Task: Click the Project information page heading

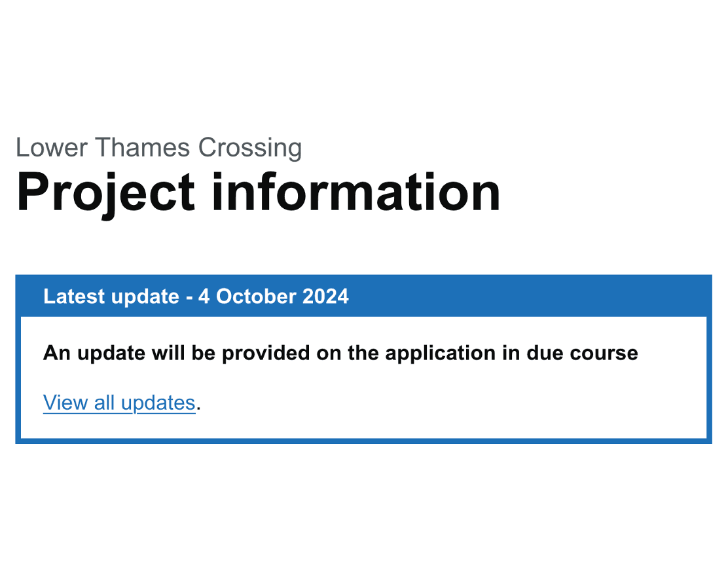Action: pos(258,191)
